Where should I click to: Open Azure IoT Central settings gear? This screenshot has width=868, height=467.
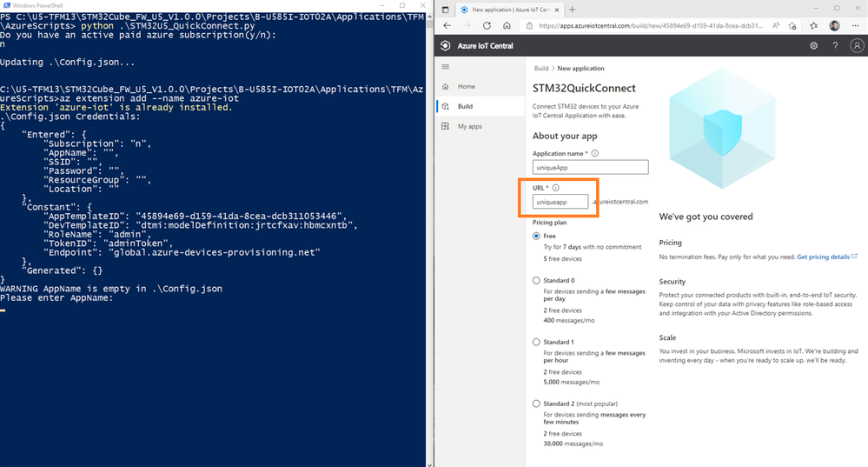[x=814, y=46]
